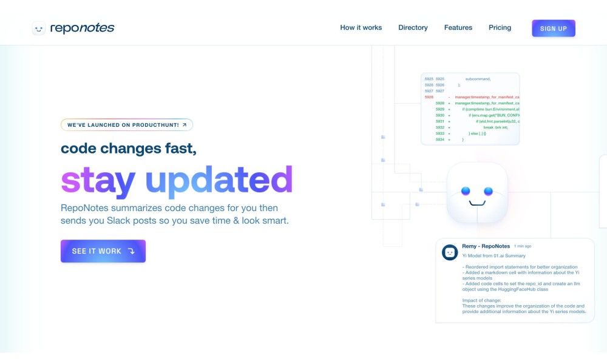Go to the Directory page

click(x=413, y=27)
